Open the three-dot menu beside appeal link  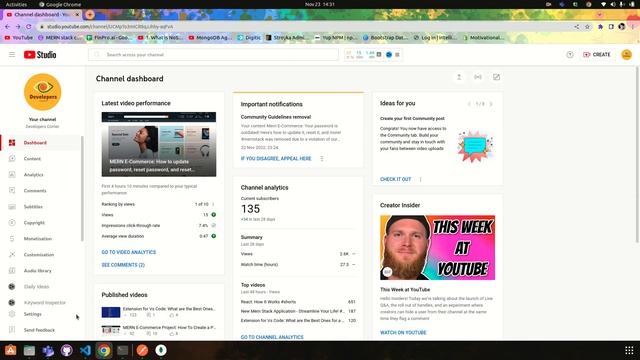(322, 158)
